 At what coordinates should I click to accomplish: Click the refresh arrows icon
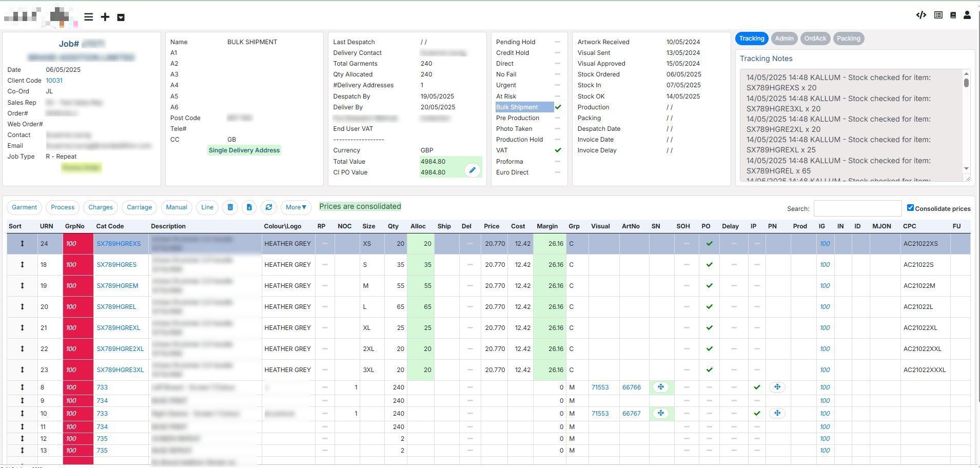click(268, 207)
